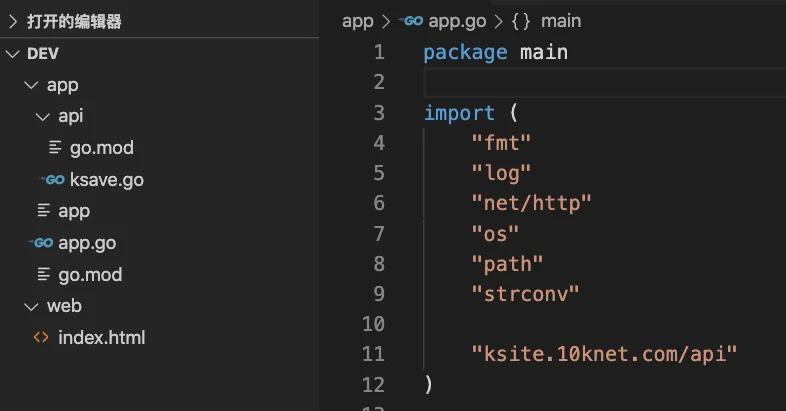The height and width of the screenshot is (411, 786).
Task: Click the Go icon in the breadcrumb bar
Action: pos(411,21)
